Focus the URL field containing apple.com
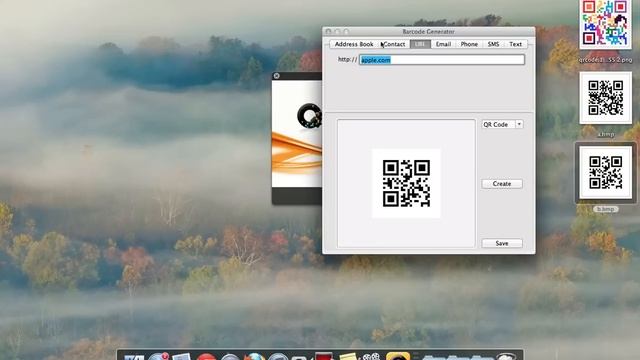Image resolution: width=640 pixels, height=360 pixels. pos(442,60)
